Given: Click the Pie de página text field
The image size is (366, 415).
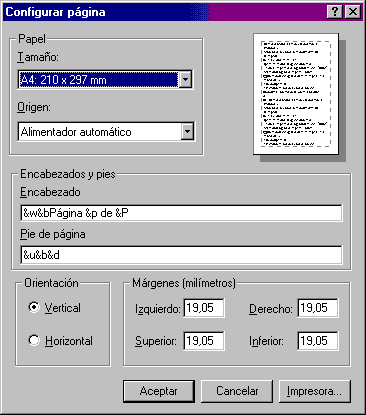Looking at the screenshot, I should (x=181, y=255).
